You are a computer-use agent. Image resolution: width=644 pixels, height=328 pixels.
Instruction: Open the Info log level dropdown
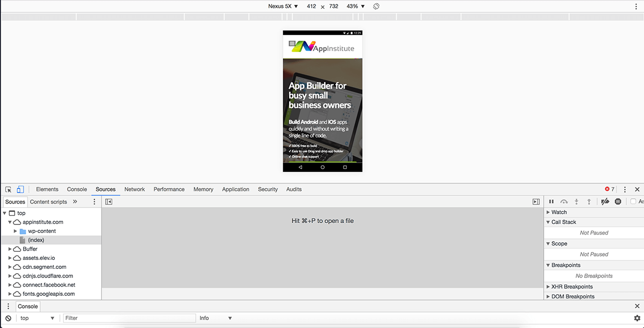click(216, 318)
